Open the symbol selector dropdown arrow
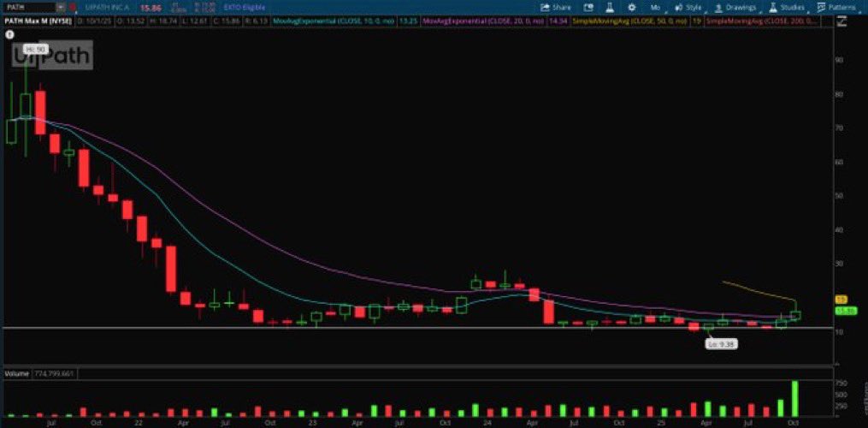 (61, 7)
